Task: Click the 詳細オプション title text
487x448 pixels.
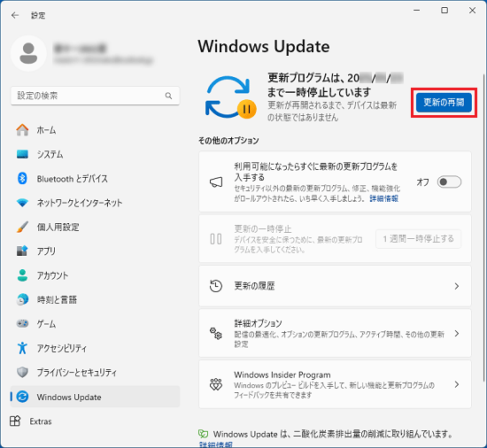Action: [x=258, y=323]
